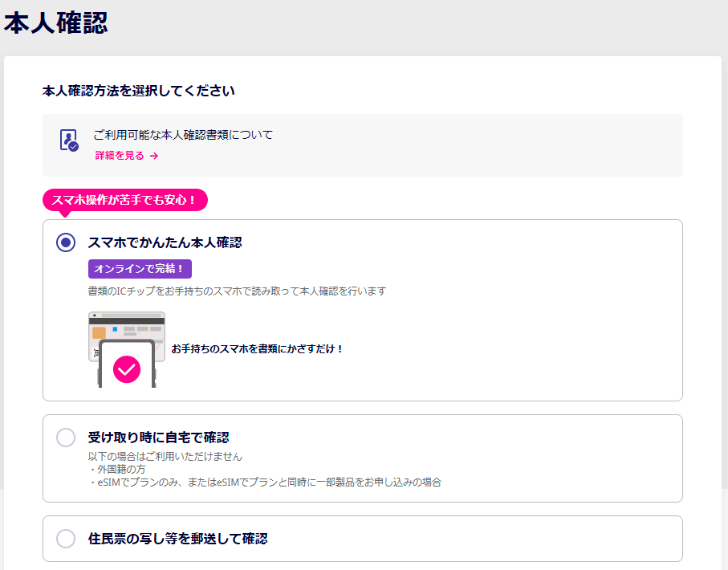Viewport: 728px width, 570px height.
Task: Select 住民票の写し等を郵送して確認 radio button
Action: [66, 539]
